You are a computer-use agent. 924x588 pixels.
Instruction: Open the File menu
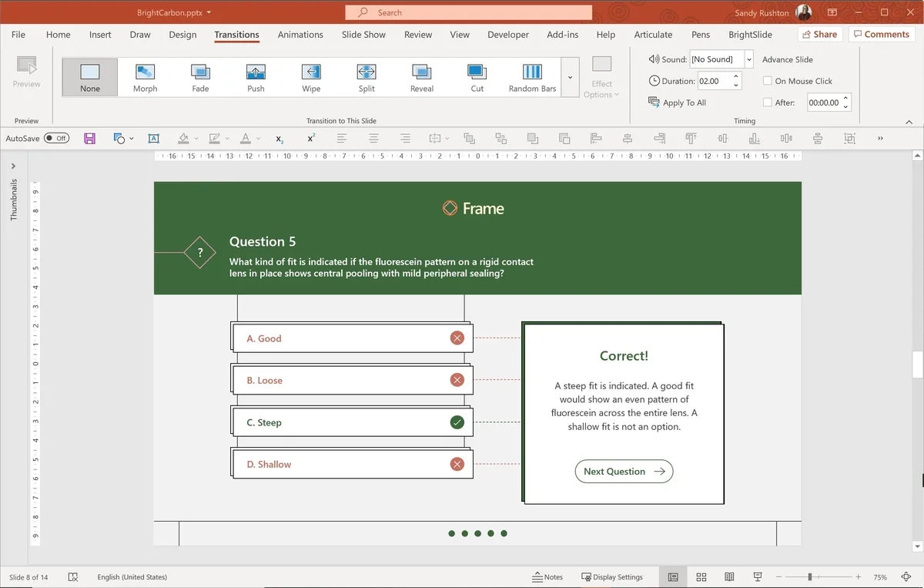18,35
